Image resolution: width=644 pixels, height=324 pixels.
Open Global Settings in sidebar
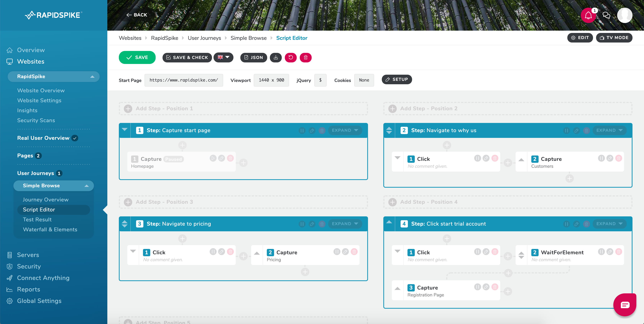click(x=39, y=301)
